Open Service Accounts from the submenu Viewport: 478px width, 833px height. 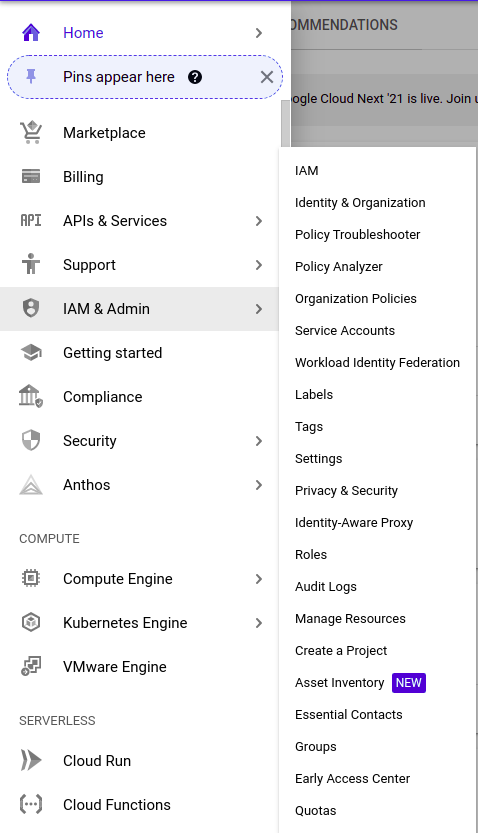[345, 330]
